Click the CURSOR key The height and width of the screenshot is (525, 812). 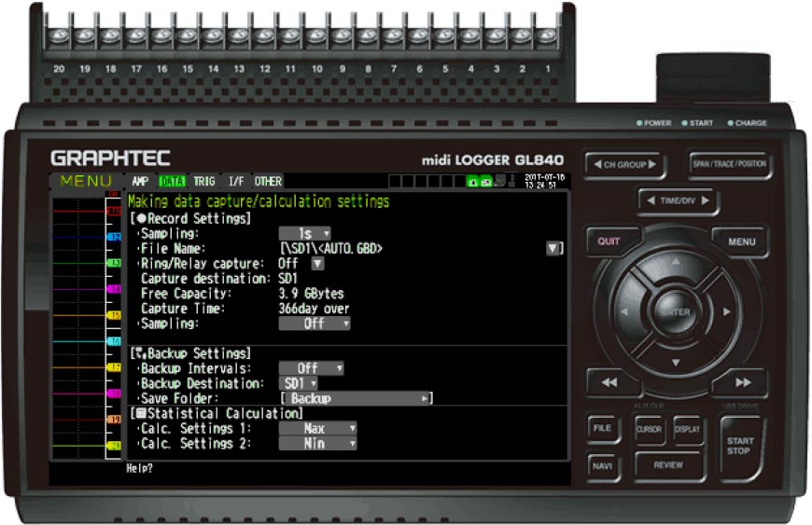(649, 429)
